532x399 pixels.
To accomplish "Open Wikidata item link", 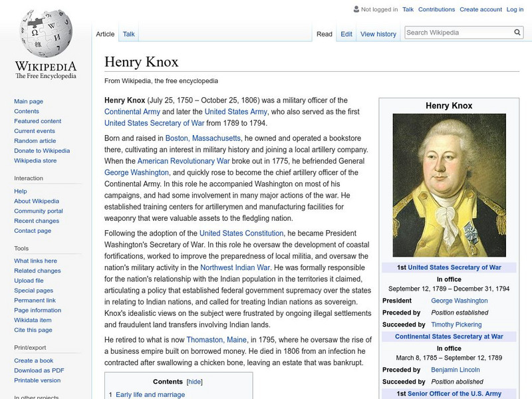I will 33,320.
